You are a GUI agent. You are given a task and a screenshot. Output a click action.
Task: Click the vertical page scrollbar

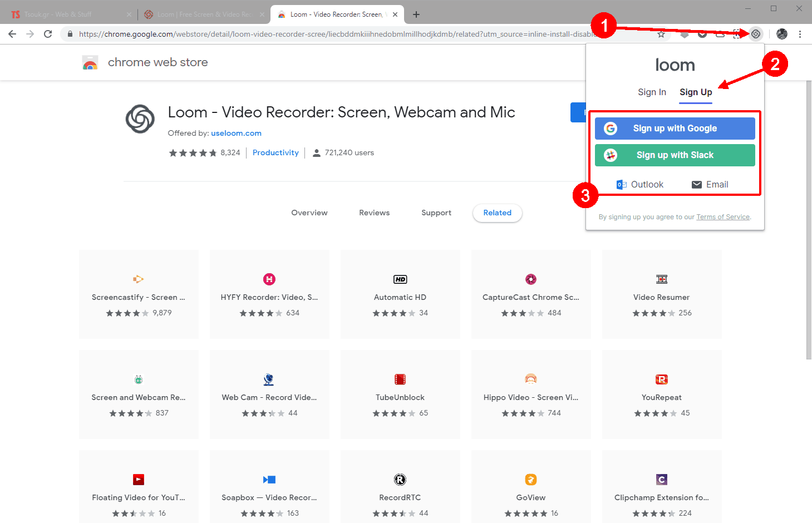[809, 220]
